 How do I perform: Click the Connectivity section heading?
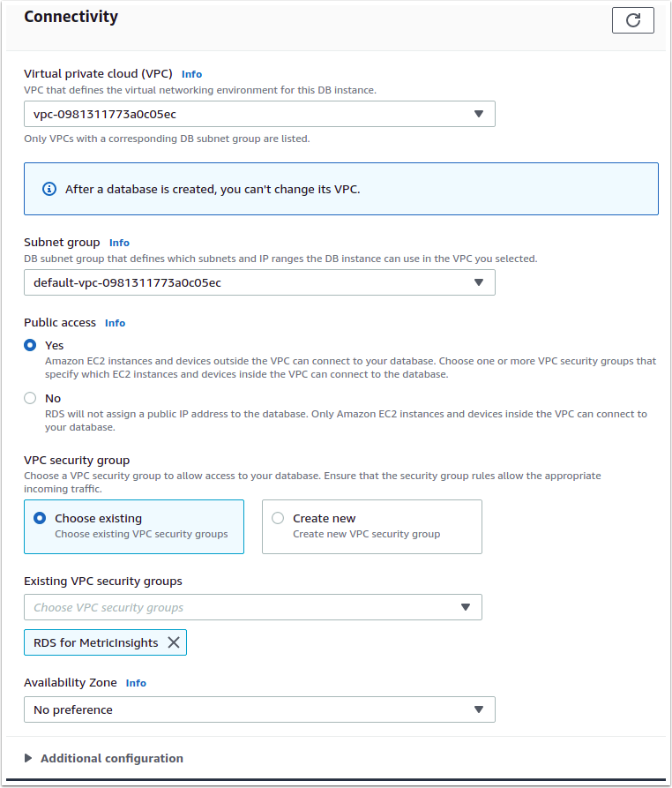point(71,17)
